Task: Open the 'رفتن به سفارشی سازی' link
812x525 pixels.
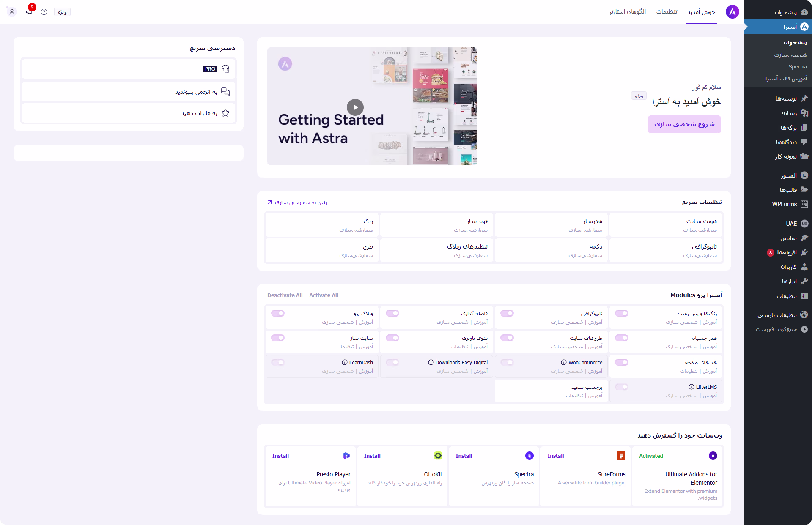Action: 297,202
